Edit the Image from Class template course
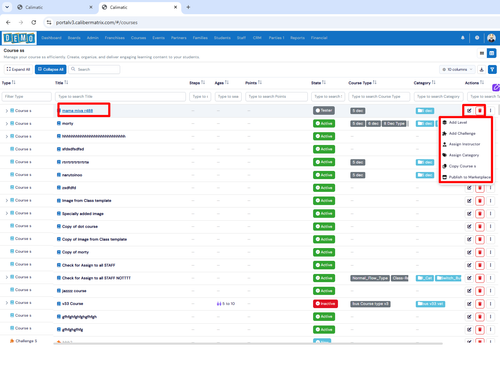This screenshot has height=366, width=500. (x=469, y=201)
